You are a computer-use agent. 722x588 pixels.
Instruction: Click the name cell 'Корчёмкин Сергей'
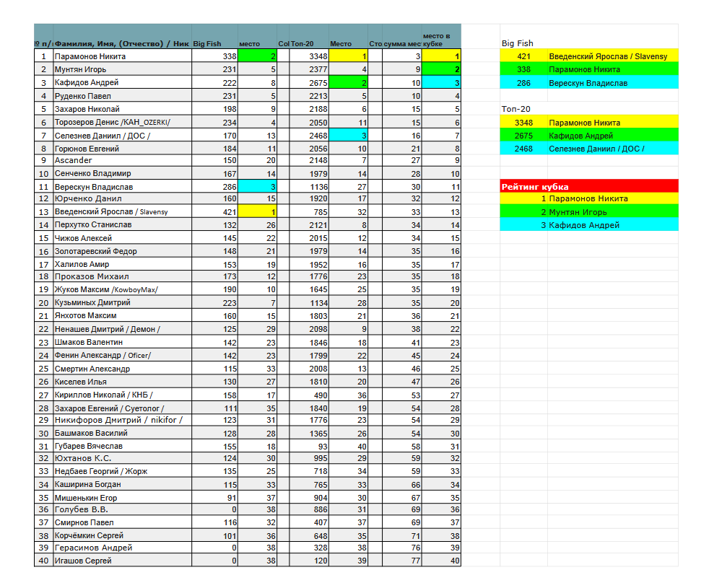pyautogui.click(x=122, y=535)
